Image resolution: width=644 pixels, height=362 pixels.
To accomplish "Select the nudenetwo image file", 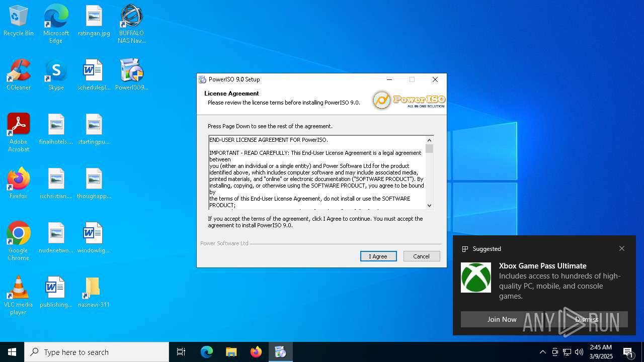I will click(x=56, y=238).
